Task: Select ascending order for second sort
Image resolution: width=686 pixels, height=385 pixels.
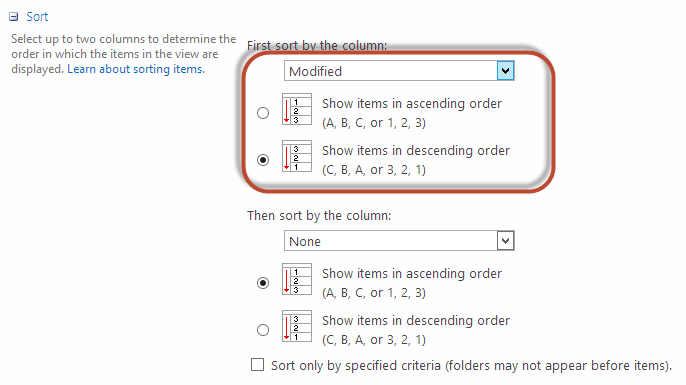Action: click(x=263, y=283)
